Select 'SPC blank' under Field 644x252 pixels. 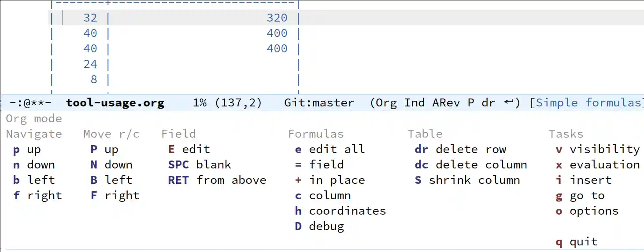(x=200, y=165)
